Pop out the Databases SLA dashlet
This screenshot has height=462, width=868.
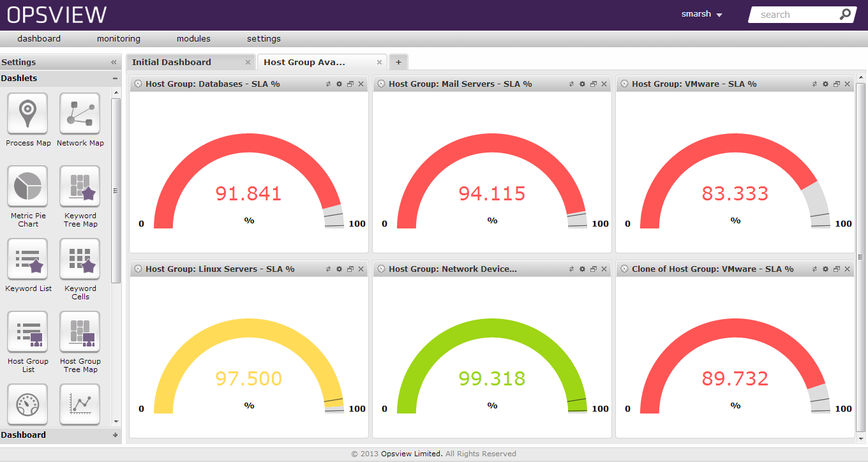point(350,84)
